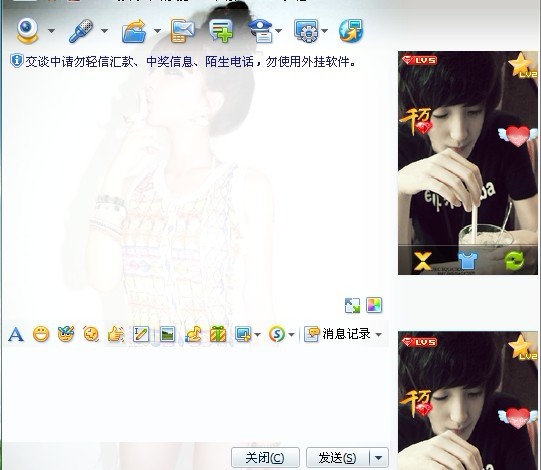Send a window shake with the nudge icon
541x470 pixels.
point(91,334)
